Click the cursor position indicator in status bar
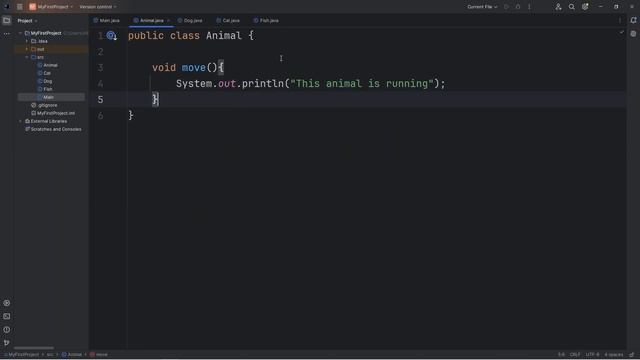 click(x=561, y=355)
